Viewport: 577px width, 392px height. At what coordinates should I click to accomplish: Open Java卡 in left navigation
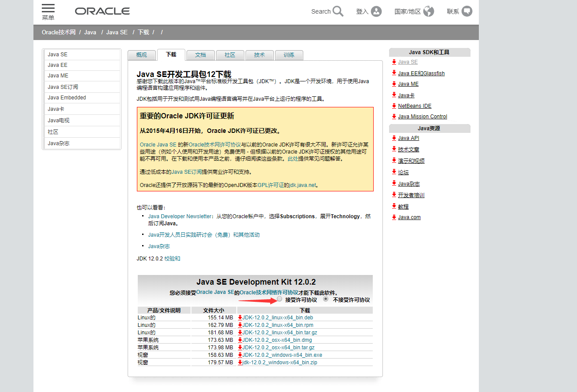(82, 109)
